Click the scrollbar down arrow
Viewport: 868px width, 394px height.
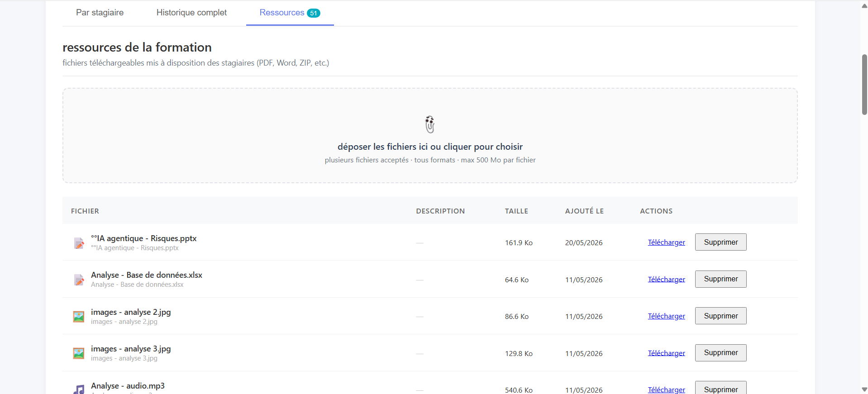pos(864,389)
